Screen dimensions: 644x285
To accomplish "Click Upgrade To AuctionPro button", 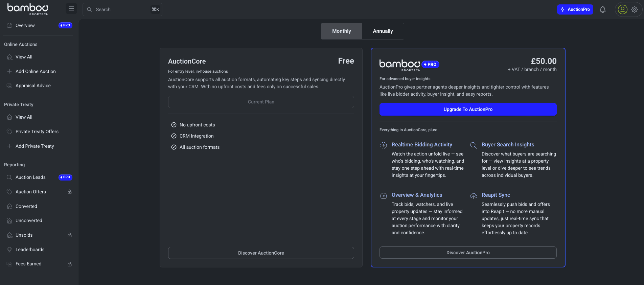I will pos(468,109).
